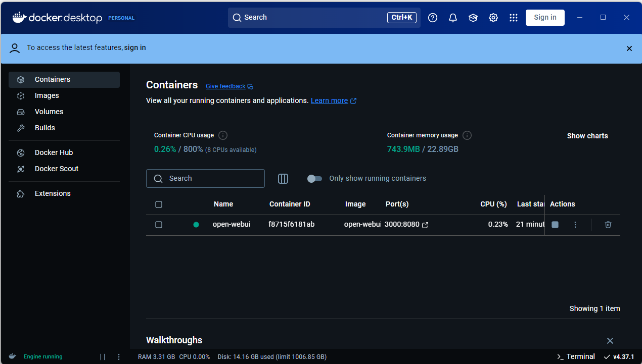Sort by the Container ID column header
This screenshot has height=364, width=642.
click(290, 204)
